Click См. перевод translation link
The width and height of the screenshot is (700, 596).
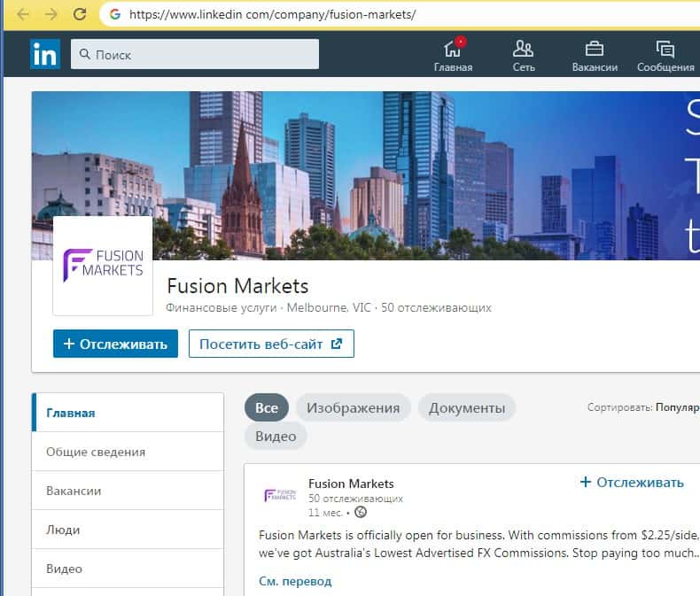click(x=295, y=581)
